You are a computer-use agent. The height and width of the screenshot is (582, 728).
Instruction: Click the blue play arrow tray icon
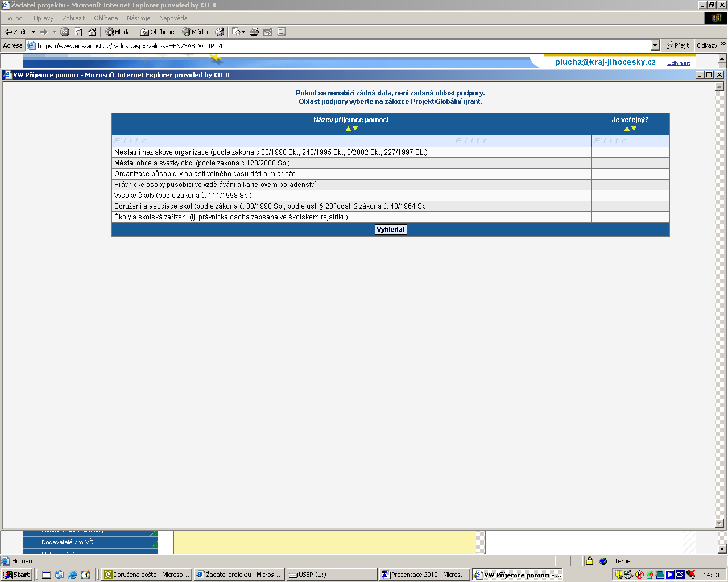pyautogui.click(x=670, y=575)
